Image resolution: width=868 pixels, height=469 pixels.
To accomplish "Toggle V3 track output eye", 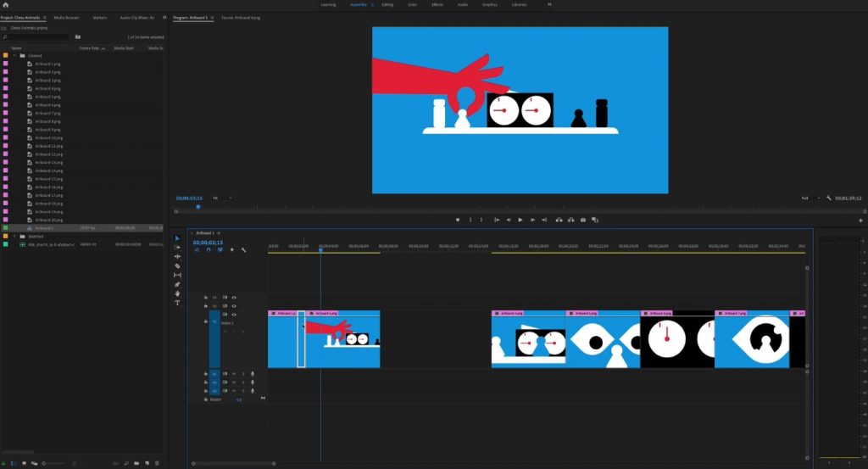I will [234, 298].
